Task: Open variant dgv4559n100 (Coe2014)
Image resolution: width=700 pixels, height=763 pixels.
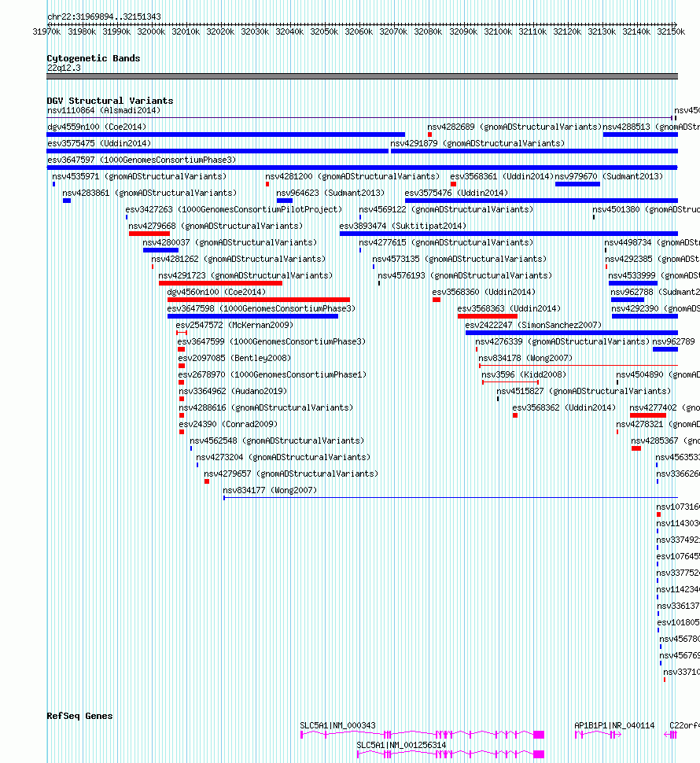Action: pos(97,127)
